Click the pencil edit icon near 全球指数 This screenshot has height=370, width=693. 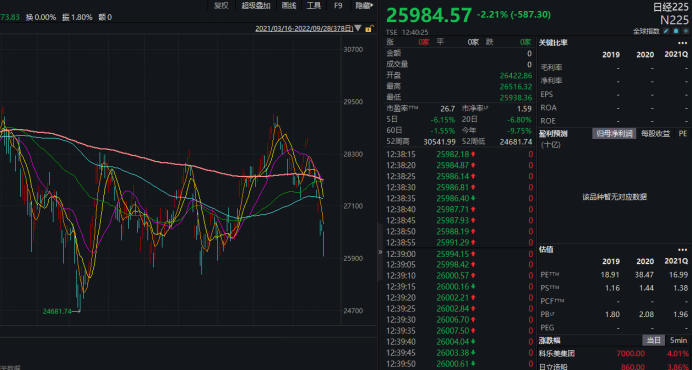pos(666,31)
